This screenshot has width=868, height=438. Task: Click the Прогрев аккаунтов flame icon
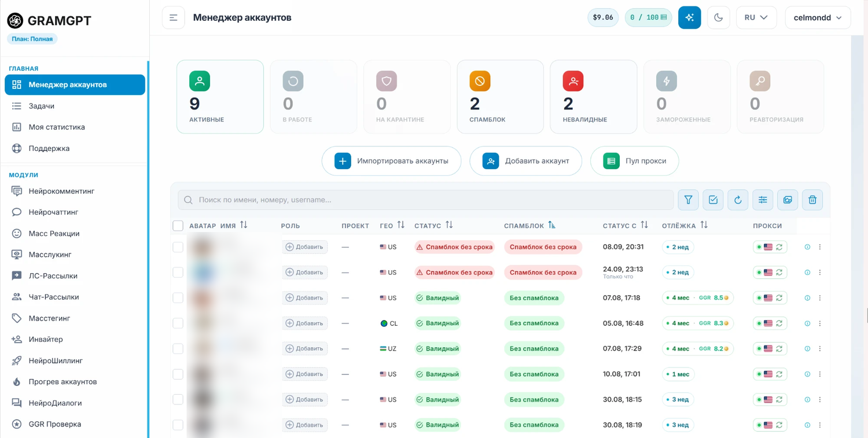17,382
